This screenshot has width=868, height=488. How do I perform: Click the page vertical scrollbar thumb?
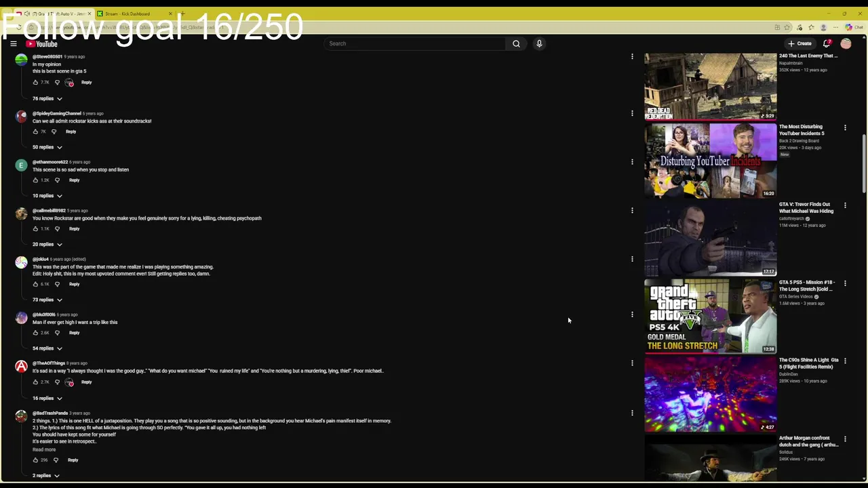(x=864, y=163)
